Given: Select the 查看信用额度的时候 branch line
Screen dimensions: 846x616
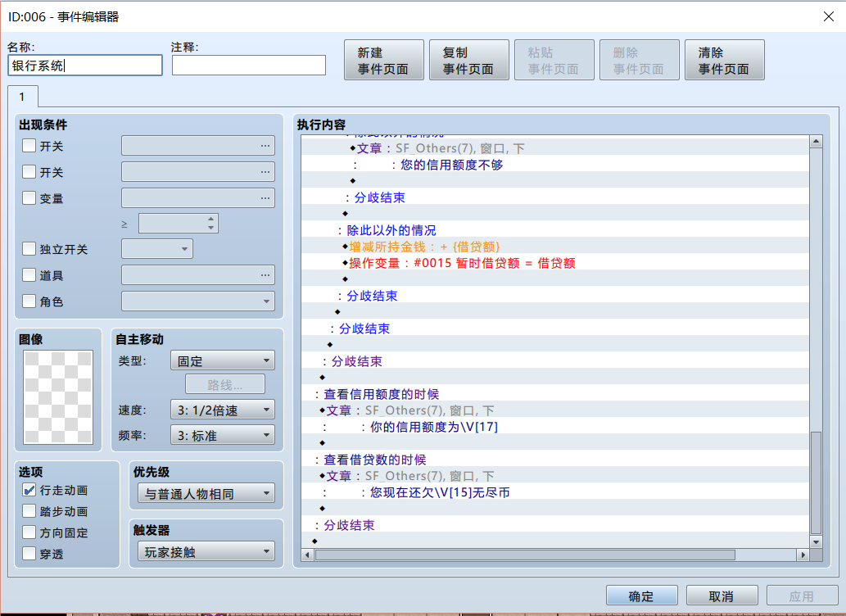Looking at the screenshot, I should pyautogui.click(x=555, y=394).
